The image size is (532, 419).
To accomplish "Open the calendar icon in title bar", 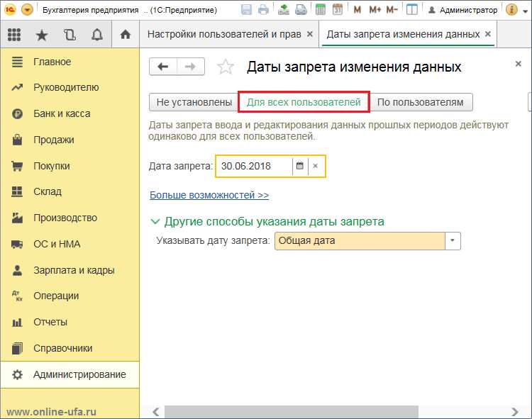I will (337, 9).
